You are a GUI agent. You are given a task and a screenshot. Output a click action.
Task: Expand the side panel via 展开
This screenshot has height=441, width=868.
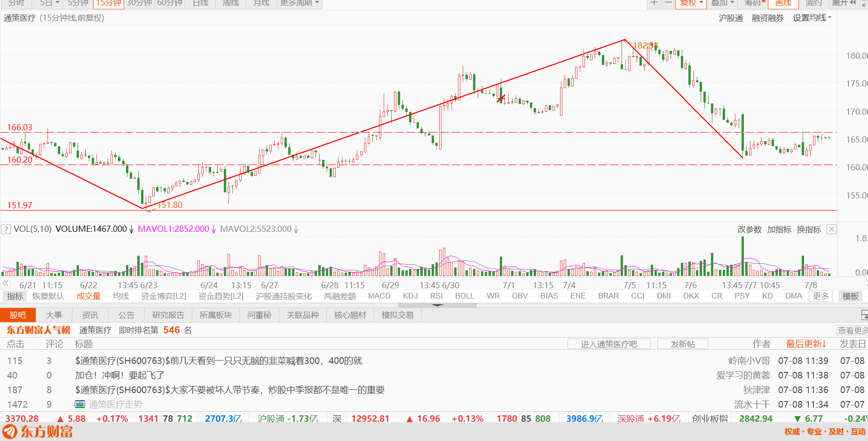point(844,3)
